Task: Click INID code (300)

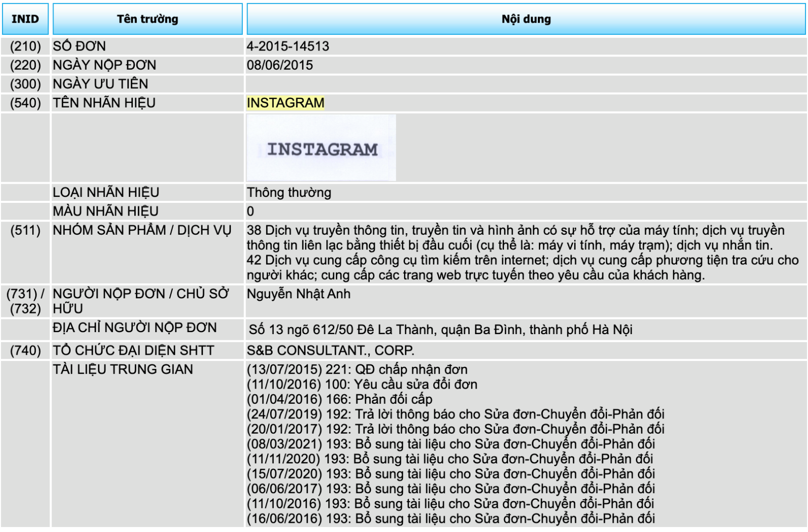Action: tap(25, 84)
